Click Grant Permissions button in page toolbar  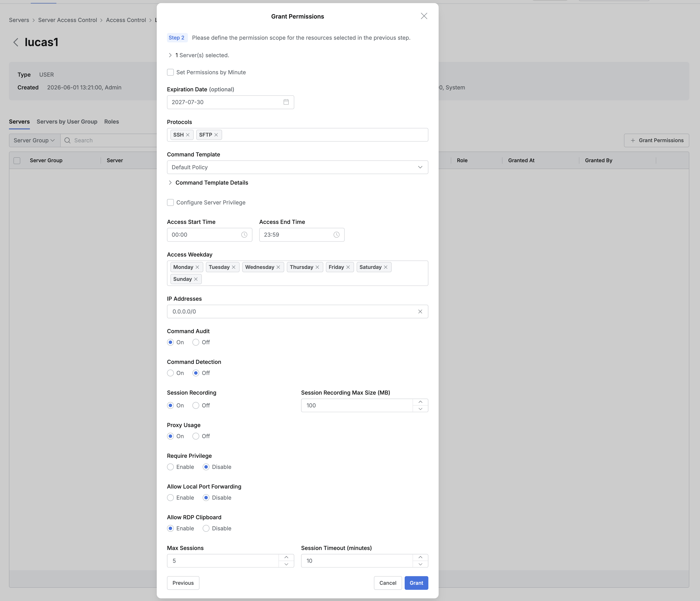656,140
